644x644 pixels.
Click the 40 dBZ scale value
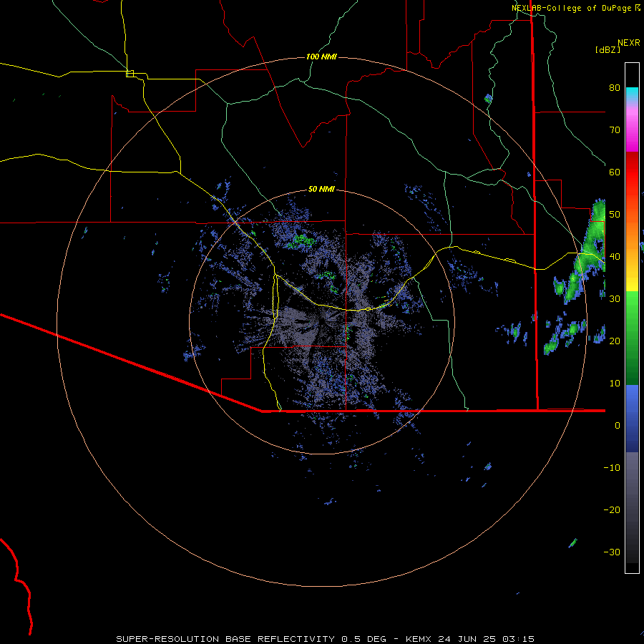coord(615,257)
